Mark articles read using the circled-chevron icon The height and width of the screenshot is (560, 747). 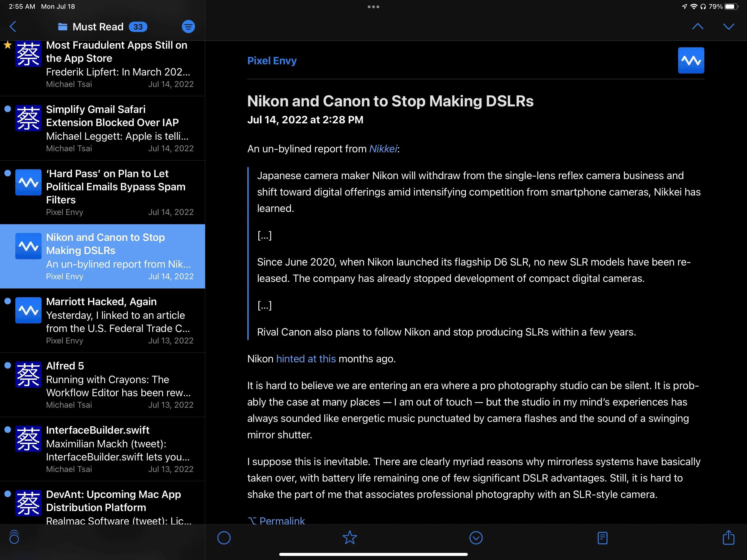pyautogui.click(x=476, y=538)
